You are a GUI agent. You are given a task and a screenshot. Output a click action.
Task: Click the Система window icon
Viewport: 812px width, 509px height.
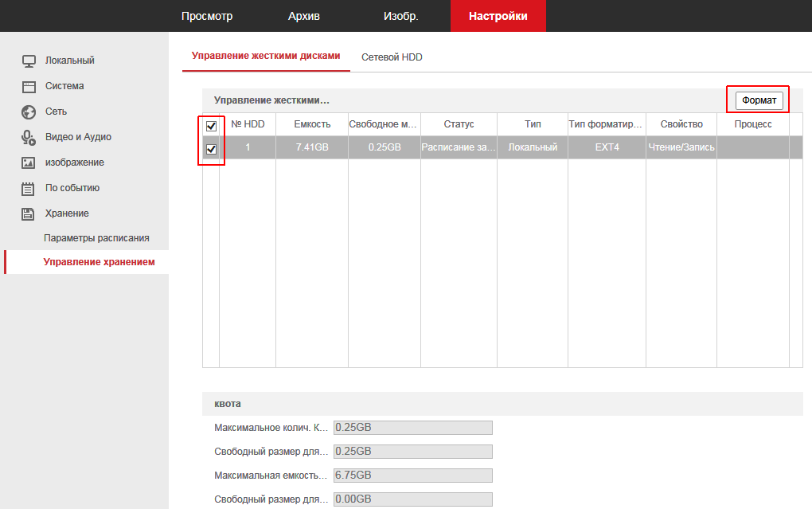29,87
